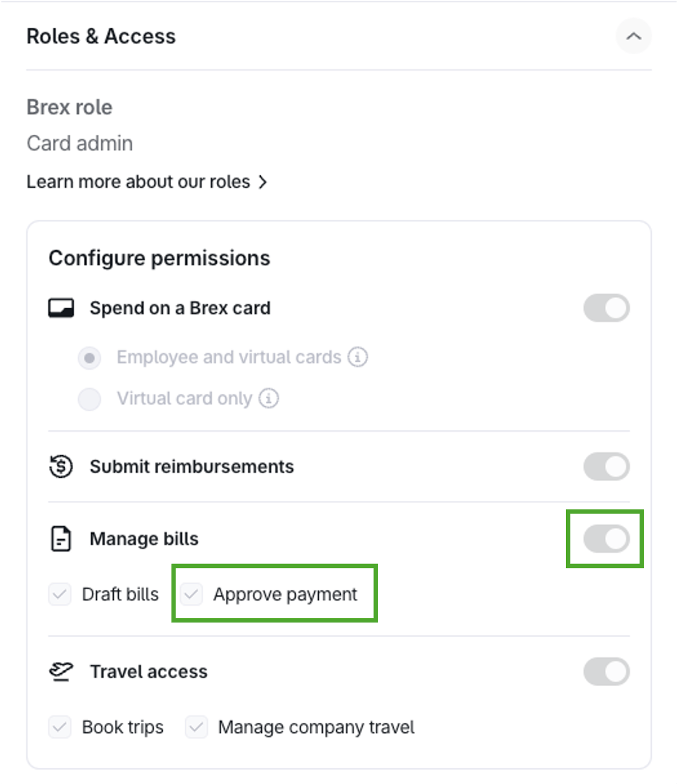This screenshot has width=677, height=784.
Task: Open Learn more about our roles link
Action: point(138,182)
